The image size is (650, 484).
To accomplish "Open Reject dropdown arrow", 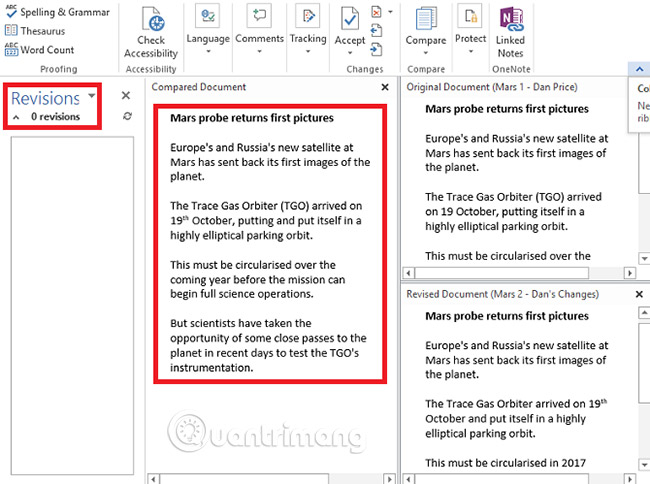I will click(x=390, y=12).
